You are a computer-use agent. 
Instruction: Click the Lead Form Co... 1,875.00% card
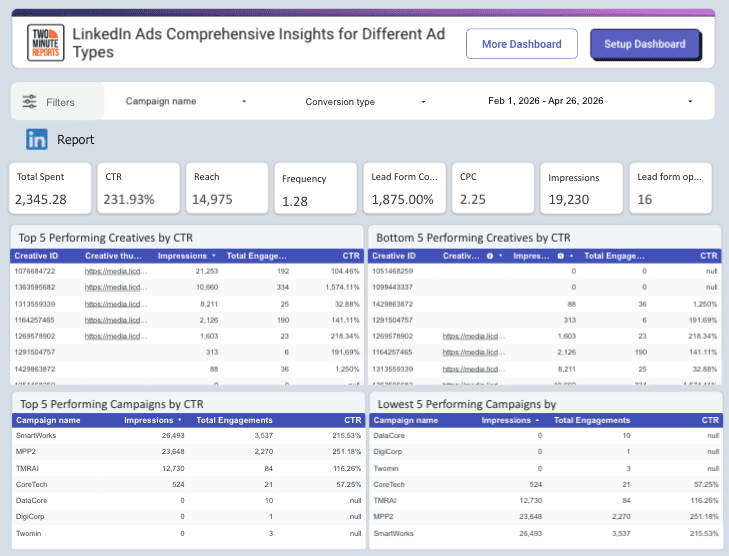pyautogui.click(x=404, y=188)
